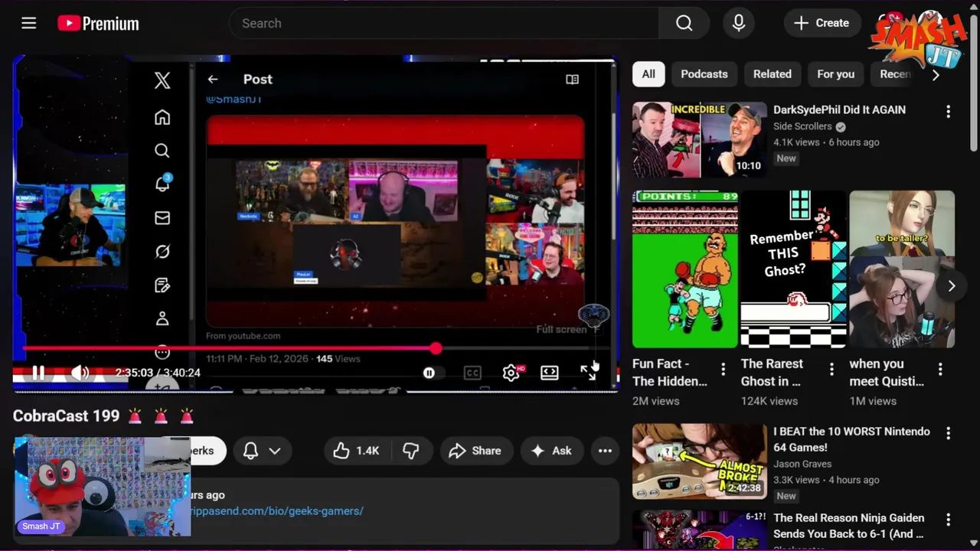
Task: Advance Shorts shelf with next arrow
Action: click(x=951, y=286)
